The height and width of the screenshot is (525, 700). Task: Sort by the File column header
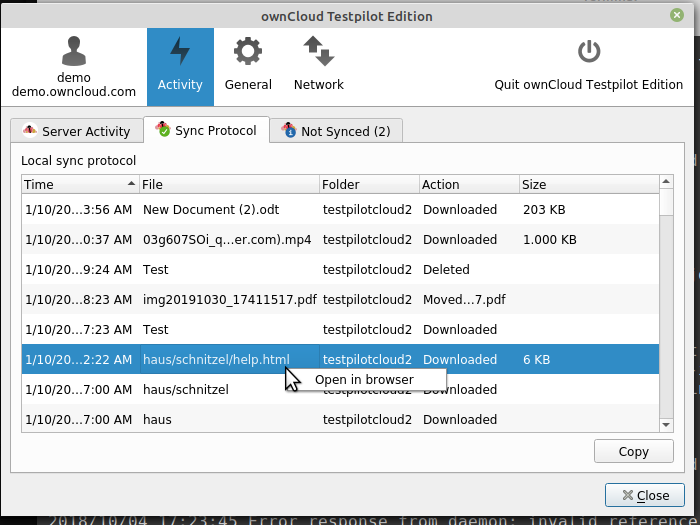[229, 184]
